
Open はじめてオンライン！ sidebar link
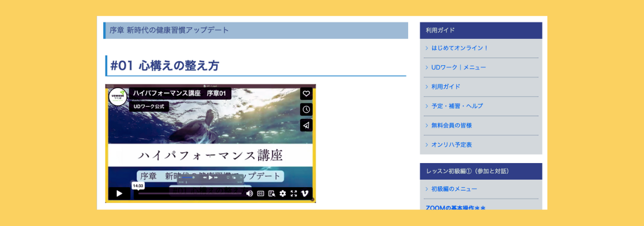point(459,48)
